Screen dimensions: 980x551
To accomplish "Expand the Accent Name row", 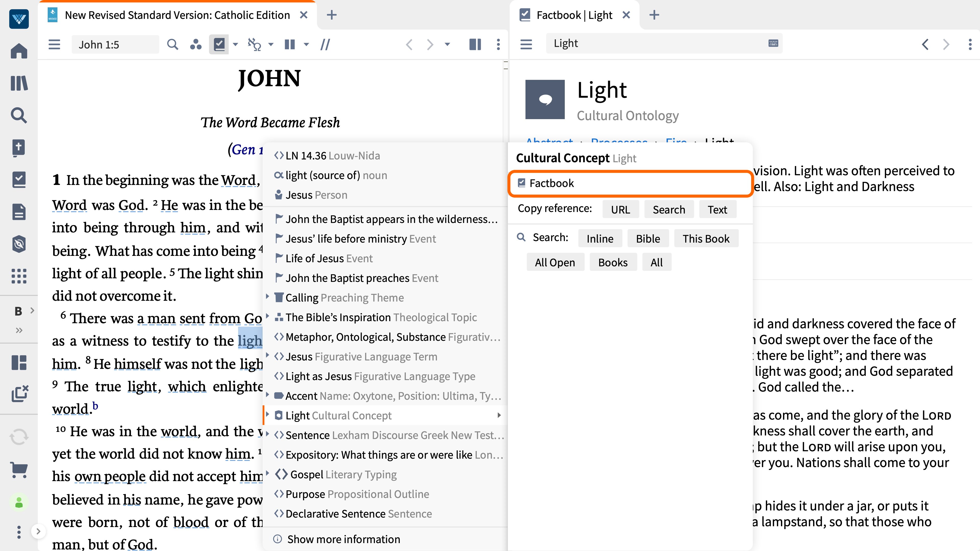I will 267,394.
